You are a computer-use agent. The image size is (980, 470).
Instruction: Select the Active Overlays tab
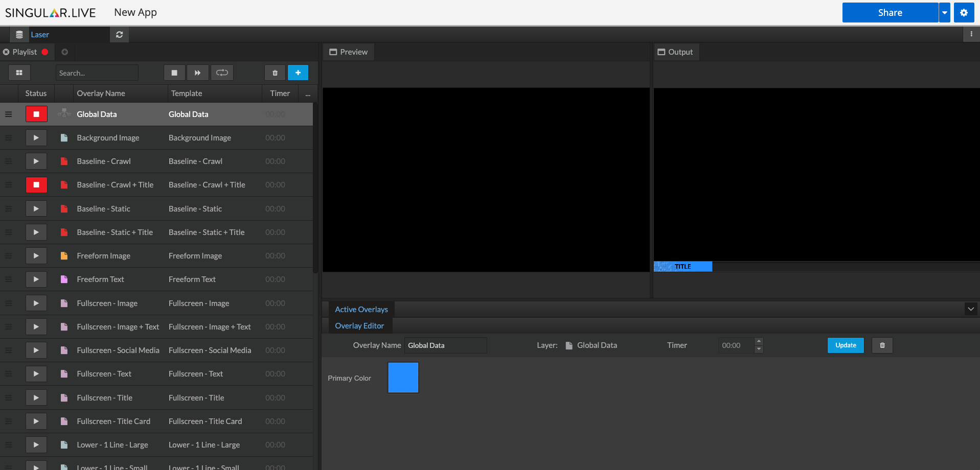361,310
